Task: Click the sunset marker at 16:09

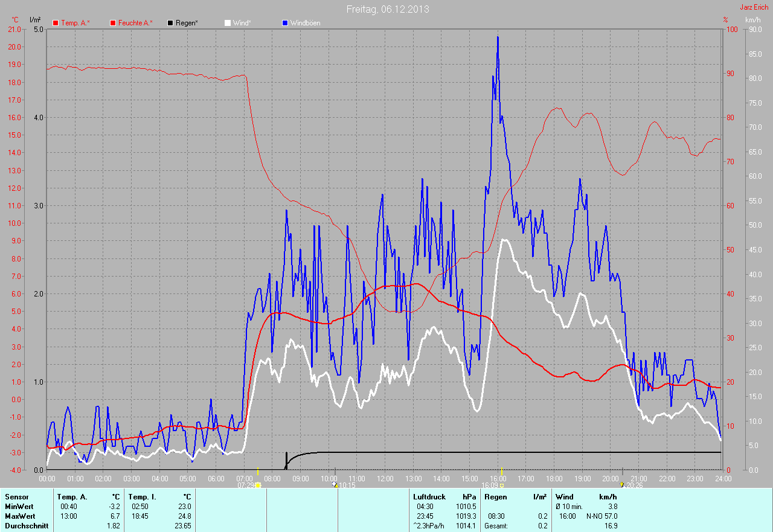Action: [492, 485]
